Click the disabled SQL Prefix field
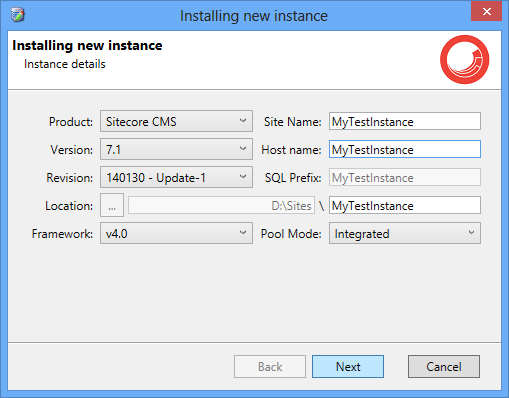509x398 pixels. [405, 177]
